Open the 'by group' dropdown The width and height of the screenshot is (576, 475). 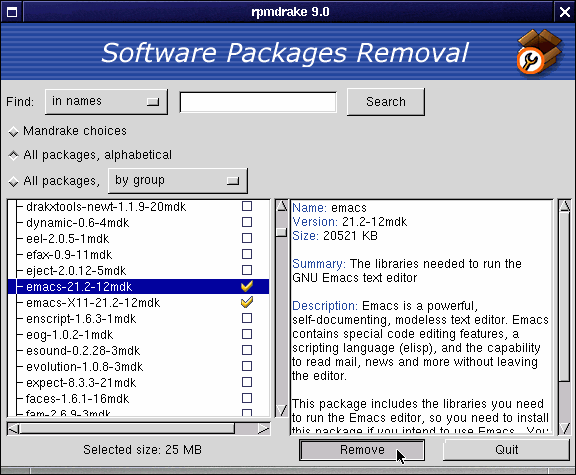pos(178,180)
